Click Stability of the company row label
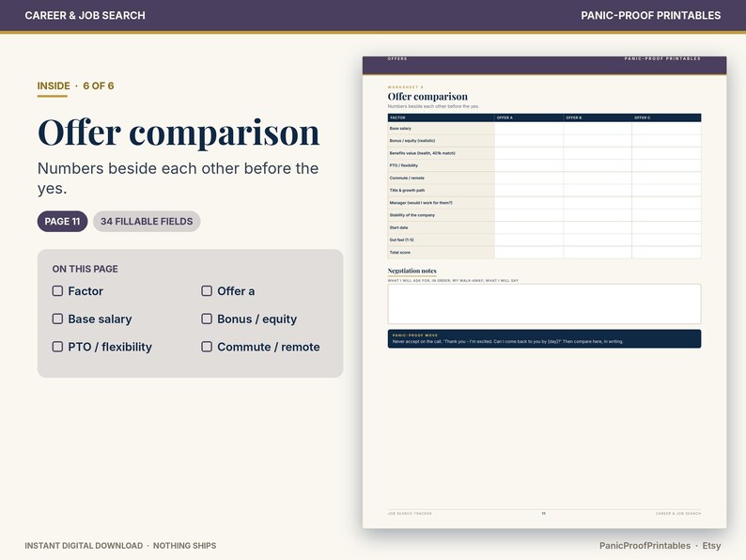 click(412, 215)
